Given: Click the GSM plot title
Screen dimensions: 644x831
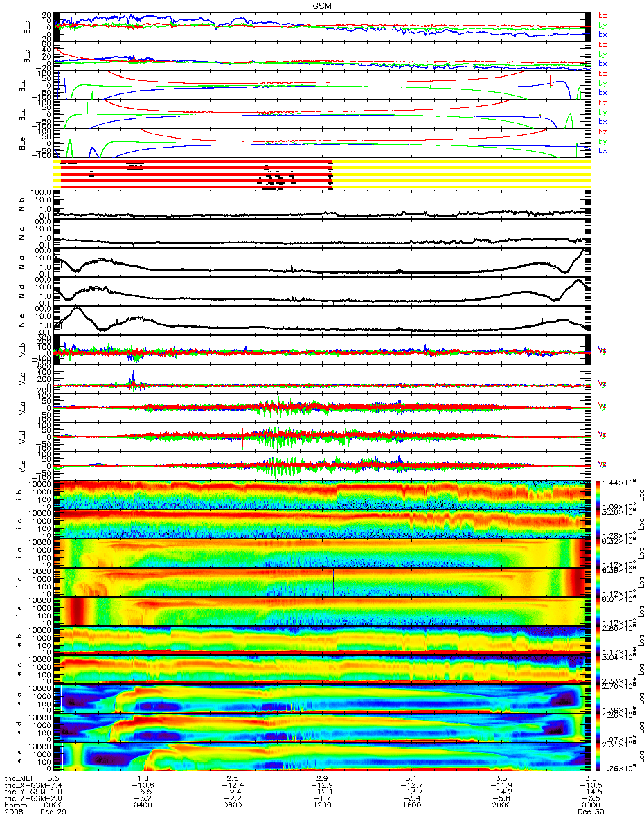Looking at the screenshot, I should 321,5.
